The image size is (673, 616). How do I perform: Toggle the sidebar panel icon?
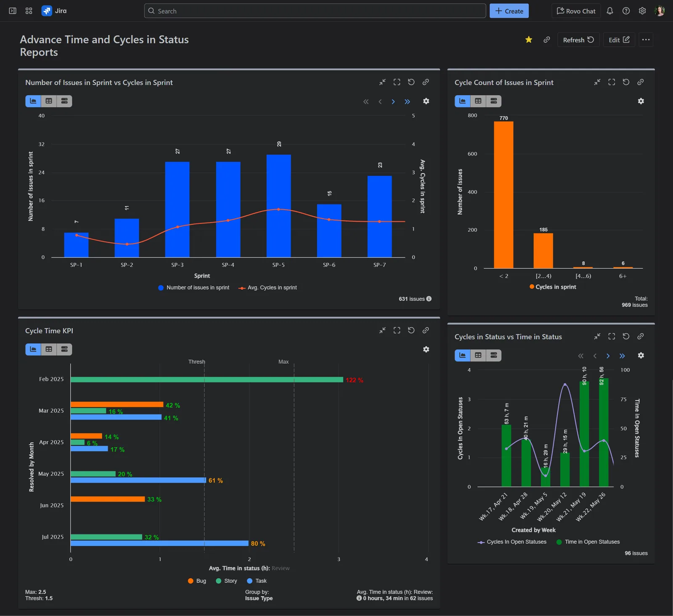click(13, 11)
